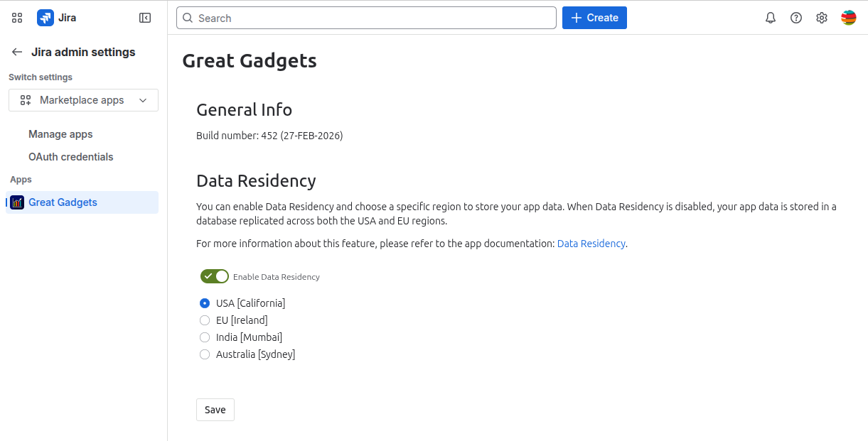
Task: Open OAuth credentials in sidebar
Action: pyautogui.click(x=71, y=157)
